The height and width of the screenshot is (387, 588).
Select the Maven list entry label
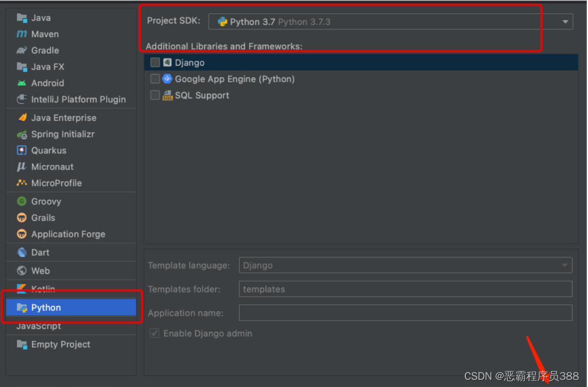(x=45, y=34)
